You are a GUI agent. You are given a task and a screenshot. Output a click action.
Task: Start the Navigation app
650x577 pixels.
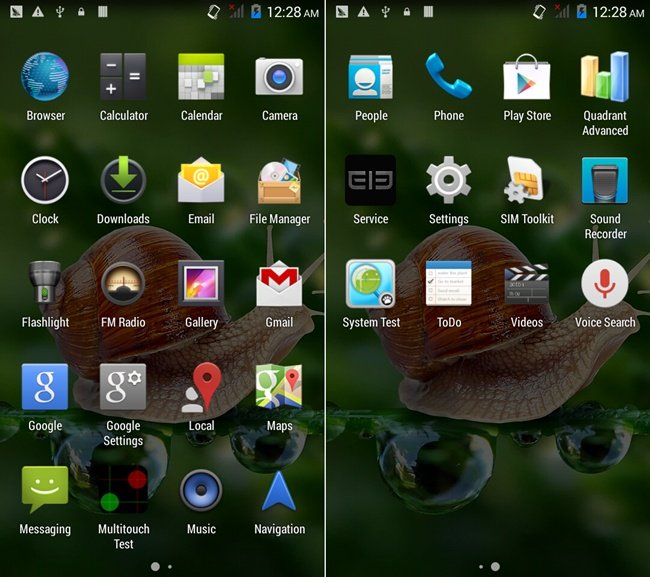coord(279,490)
